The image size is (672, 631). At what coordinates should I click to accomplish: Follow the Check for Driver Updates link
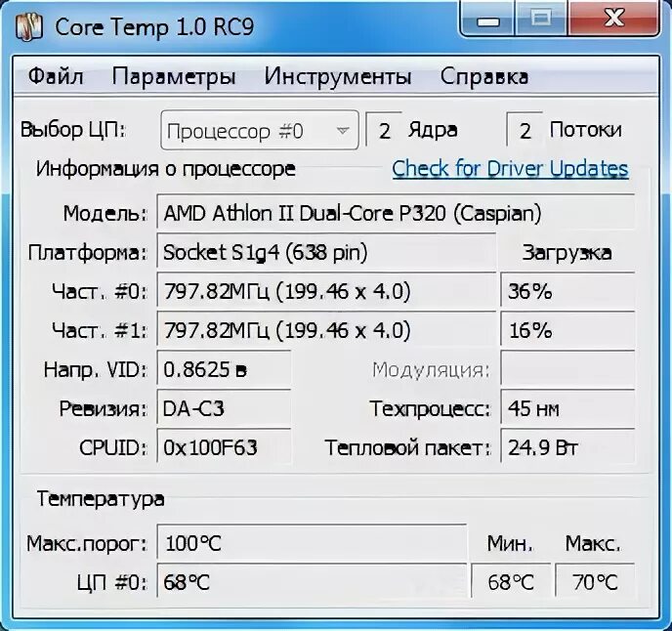(510, 168)
